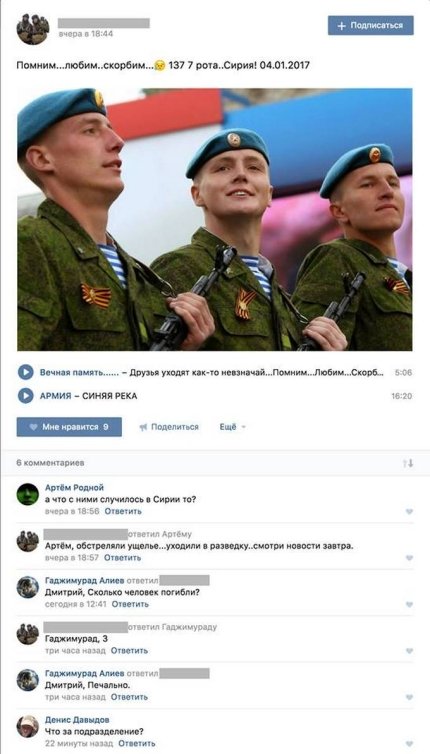Open the paratroopers photo in the post
The height and width of the screenshot is (754, 430).
click(215, 219)
